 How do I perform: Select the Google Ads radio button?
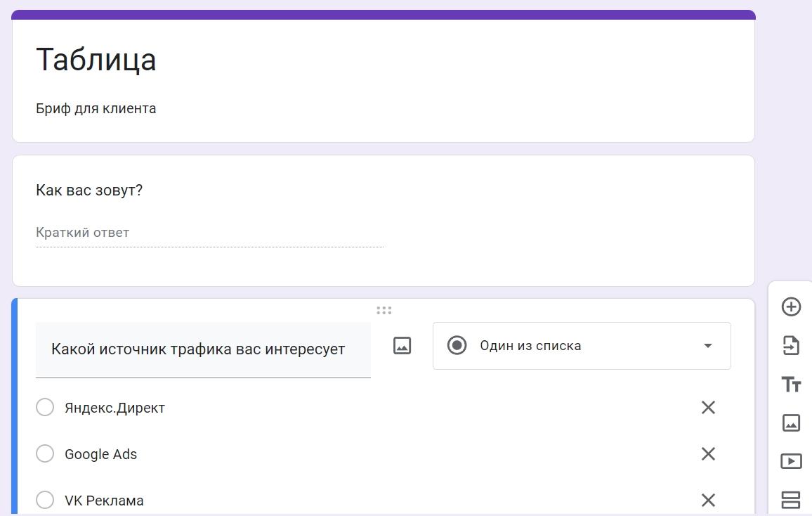click(45, 453)
